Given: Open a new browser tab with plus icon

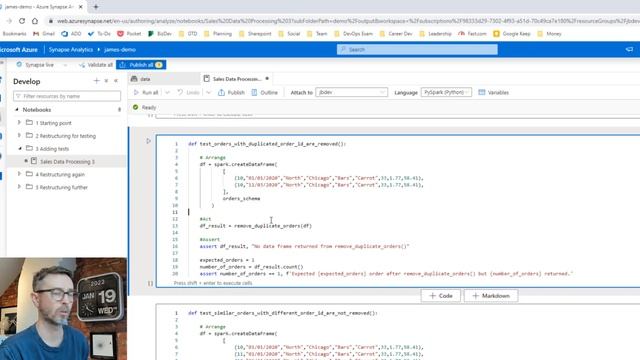Looking at the screenshot, I should click(x=96, y=7).
